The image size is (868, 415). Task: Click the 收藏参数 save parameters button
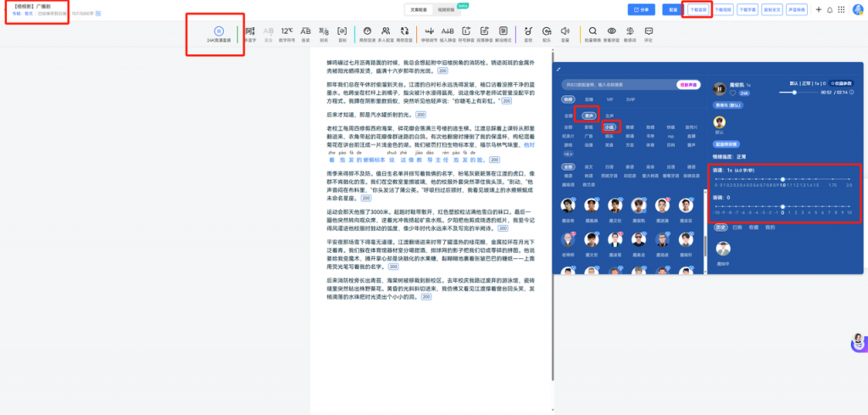click(x=842, y=83)
